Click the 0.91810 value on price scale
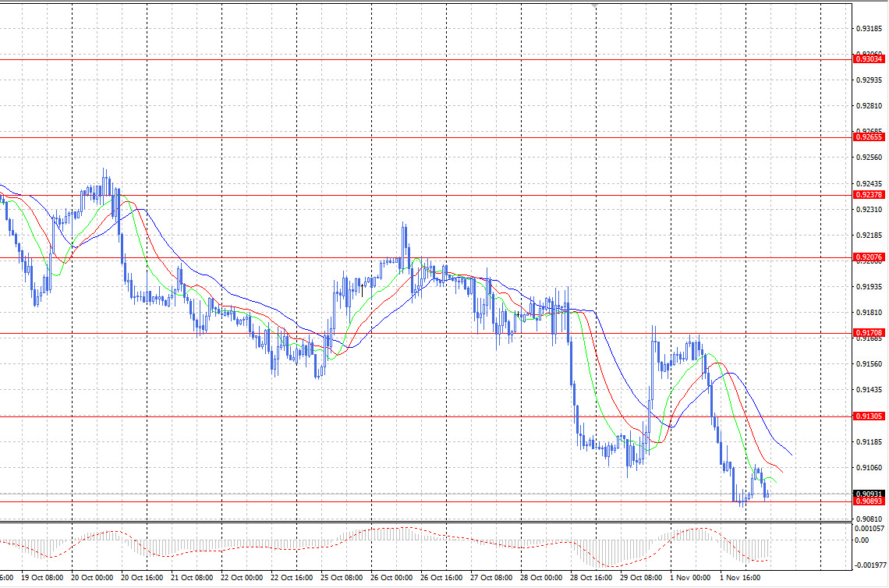 [869, 313]
